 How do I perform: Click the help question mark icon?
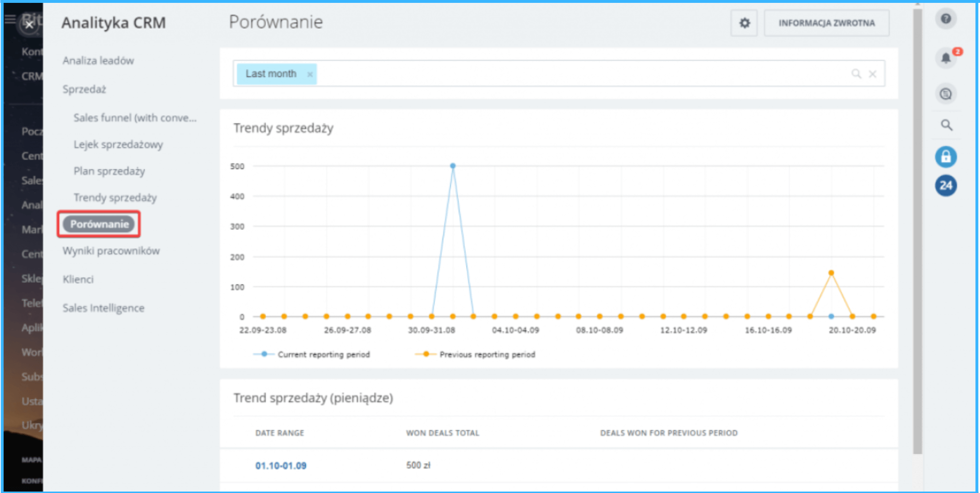[x=946, y=19]
